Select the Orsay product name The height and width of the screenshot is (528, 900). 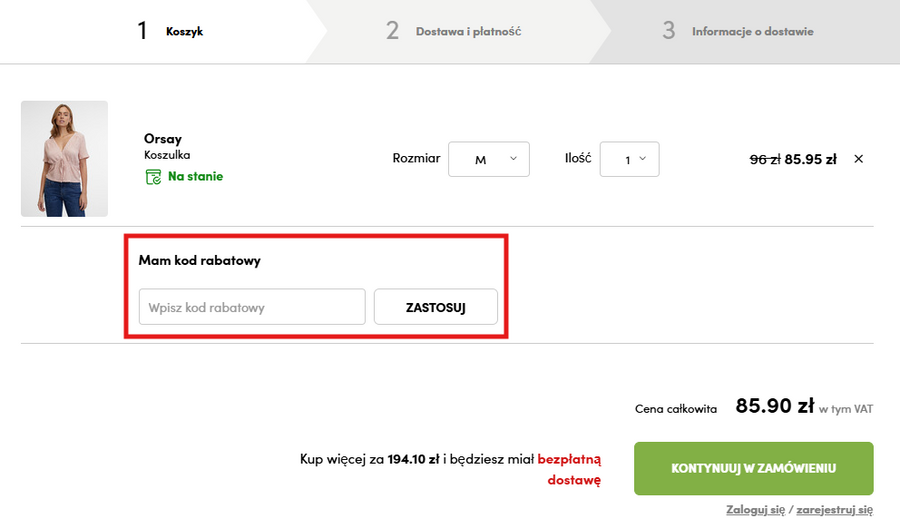click(163, 139)
